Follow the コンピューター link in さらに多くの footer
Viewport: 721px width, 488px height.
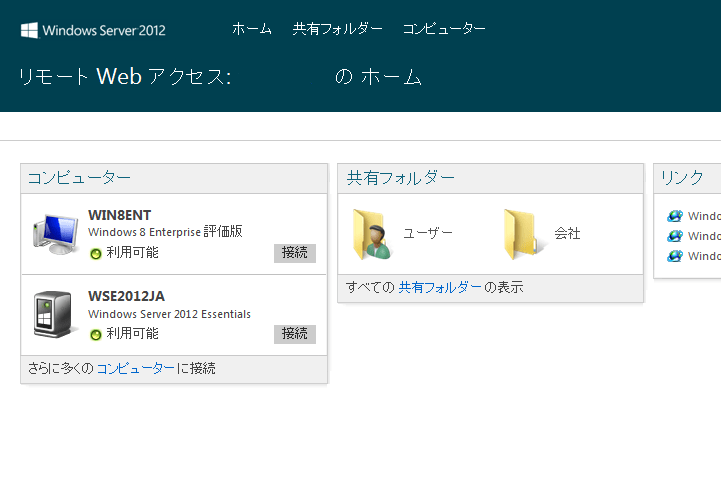tap(136, 368)
